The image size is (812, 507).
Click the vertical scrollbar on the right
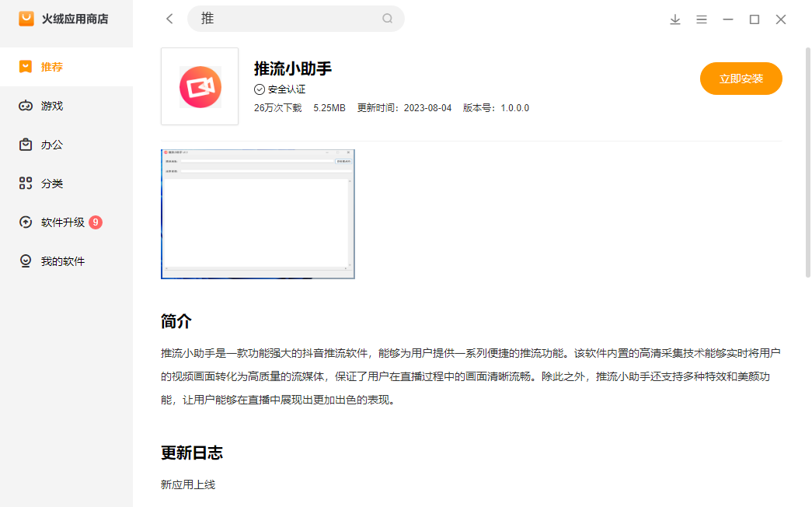pyautogui.click(x=807, y=163)
